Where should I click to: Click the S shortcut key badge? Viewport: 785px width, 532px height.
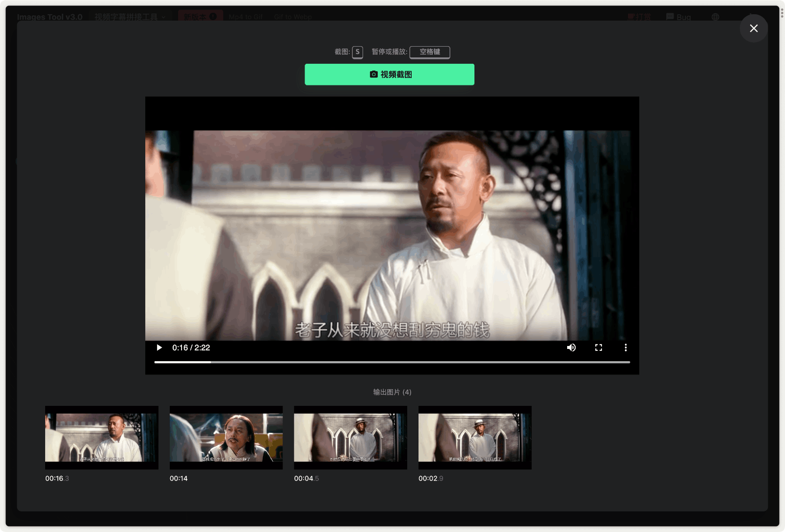[x=357, y=52]
